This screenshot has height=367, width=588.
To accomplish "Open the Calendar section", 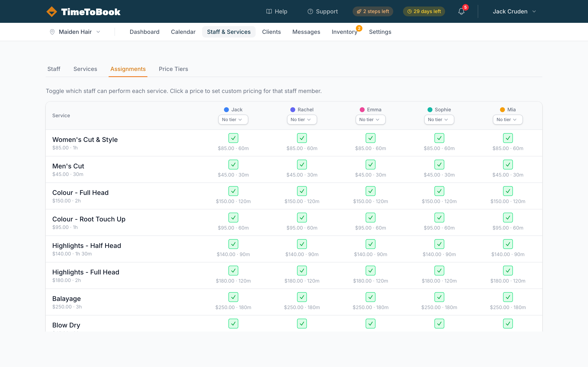I will coord(183,32).
